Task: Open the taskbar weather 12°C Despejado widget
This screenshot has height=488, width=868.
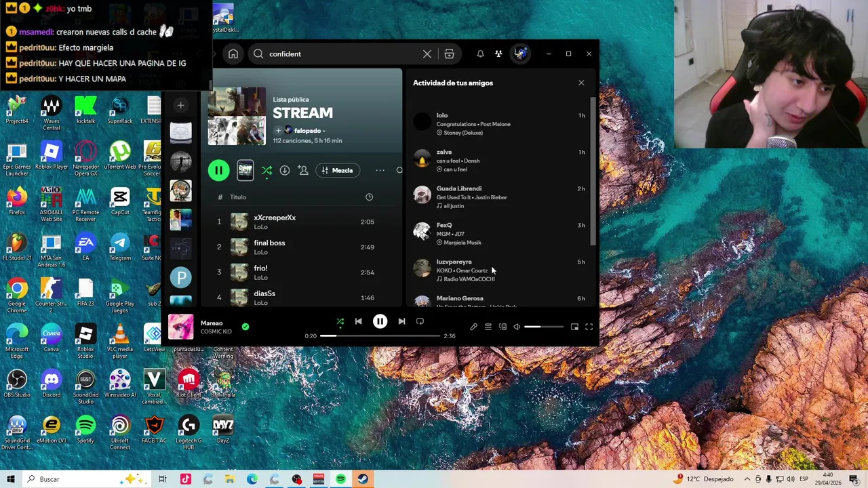Action: pos(702,479)
